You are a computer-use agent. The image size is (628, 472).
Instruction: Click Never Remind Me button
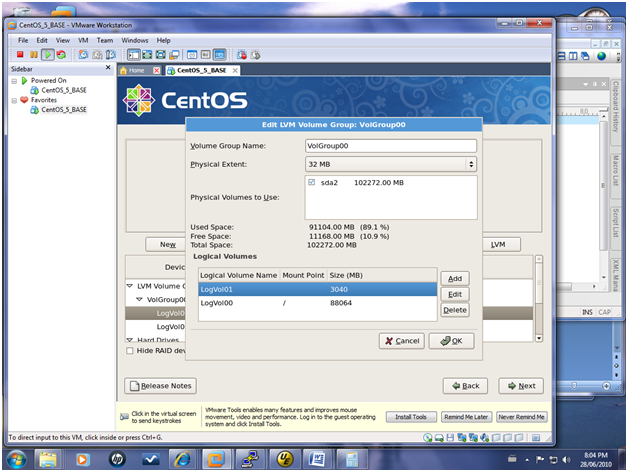[521, 417]
